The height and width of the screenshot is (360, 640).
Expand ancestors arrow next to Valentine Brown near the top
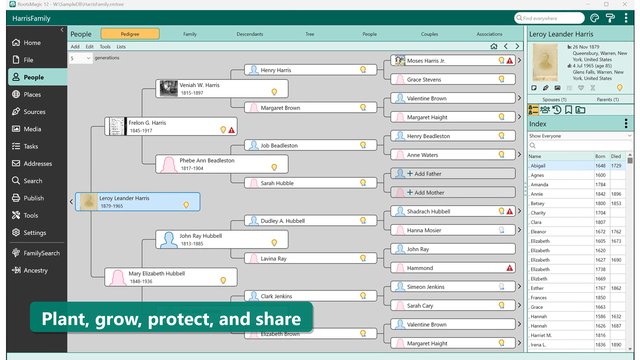(519, 98)
